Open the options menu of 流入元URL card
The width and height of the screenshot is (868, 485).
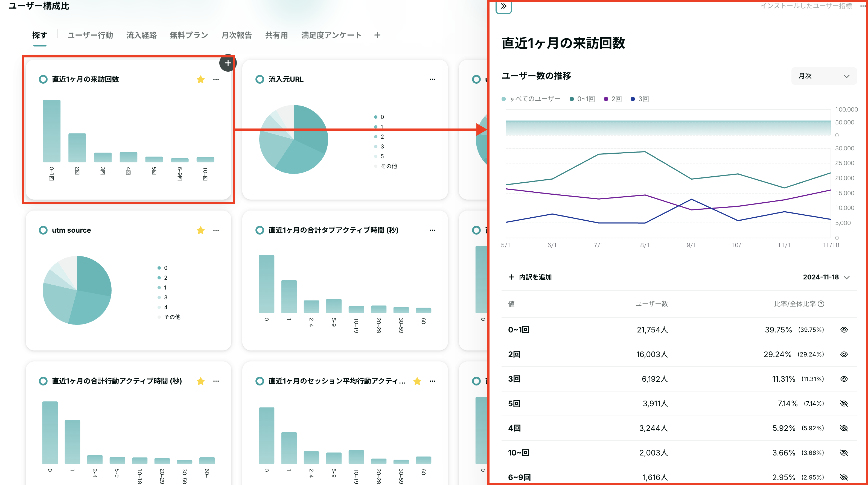pyautogui.click(x=433, y=79)
